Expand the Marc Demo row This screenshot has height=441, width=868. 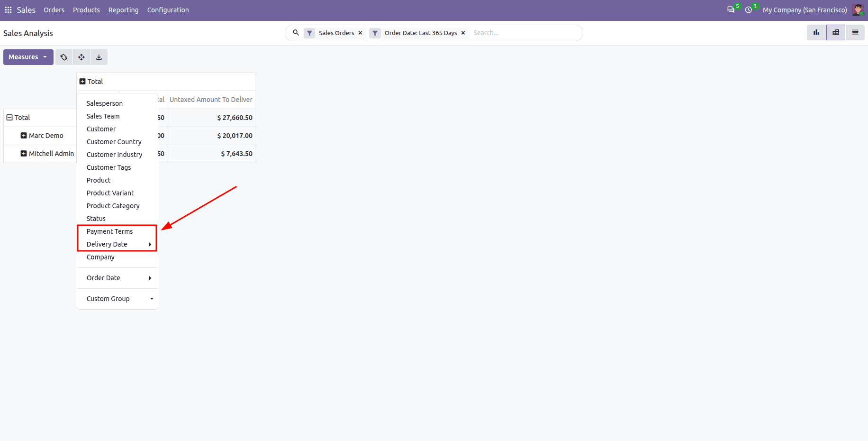[x=24, y=136]
